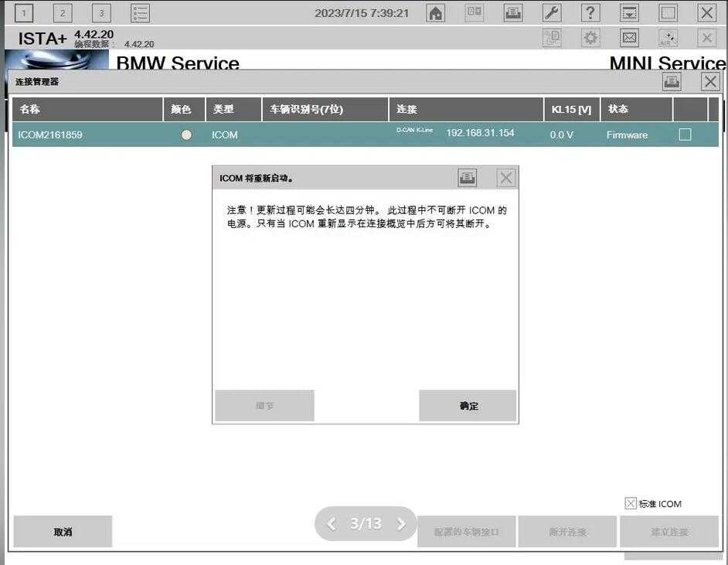Click the 配置的车辆接口 button

click(x=466, y=532)
